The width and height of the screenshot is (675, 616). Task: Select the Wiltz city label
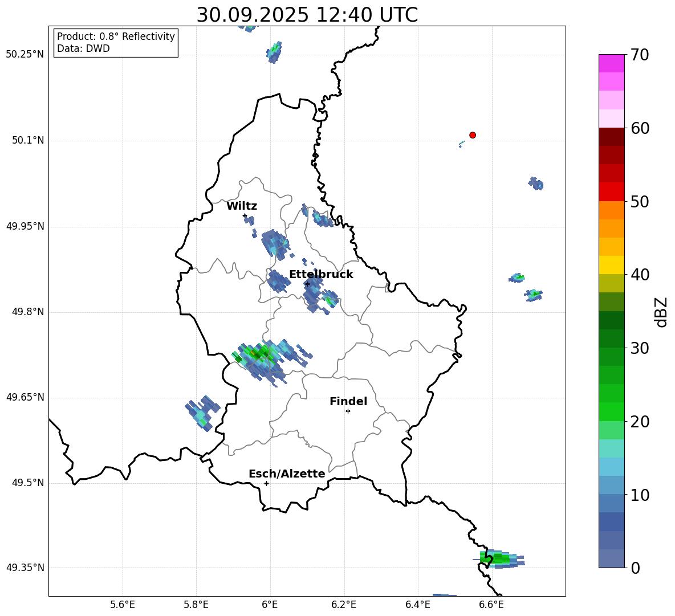pos(242,206)
